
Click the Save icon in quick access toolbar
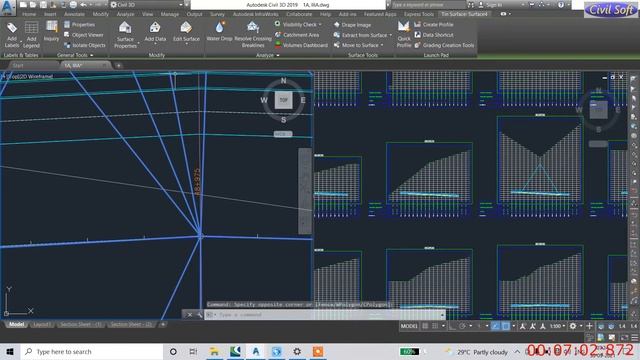click(43, 5)
